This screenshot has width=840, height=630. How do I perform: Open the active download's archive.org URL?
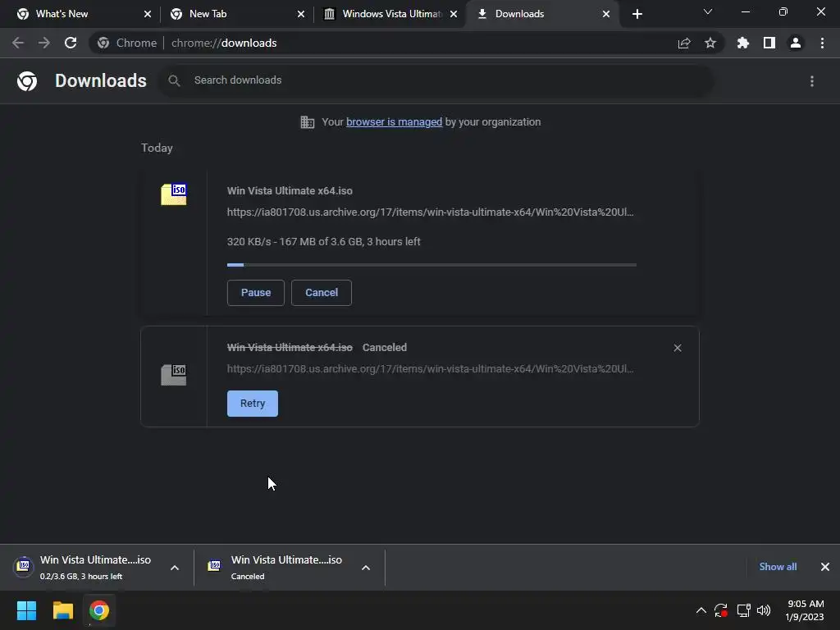(430, 212)
